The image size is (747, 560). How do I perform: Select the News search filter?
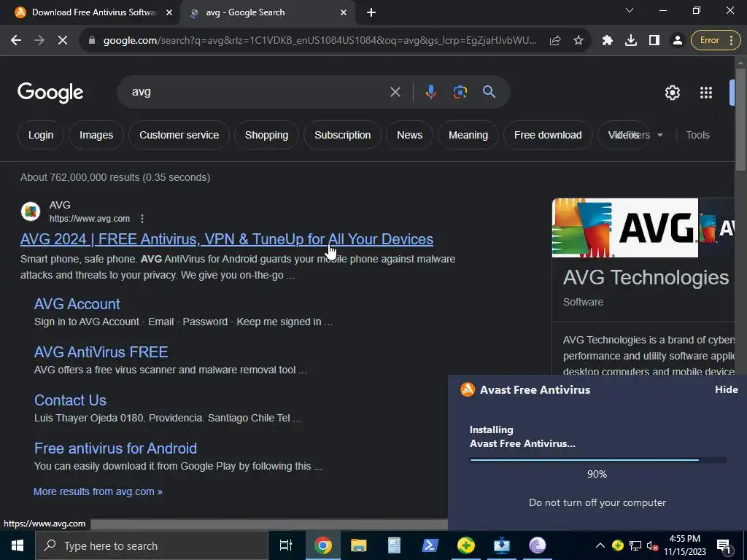click(x=410, y=135)
